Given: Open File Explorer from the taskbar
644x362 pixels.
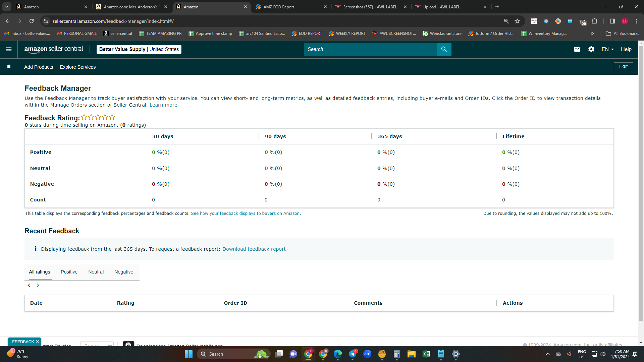Looking at the screenshot, I should pyautogui.click(x=412, y=354).
